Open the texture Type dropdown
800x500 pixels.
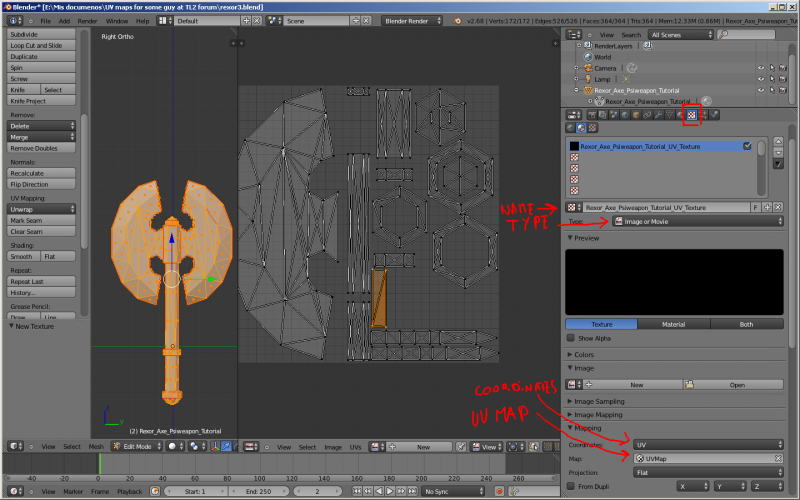696,221
